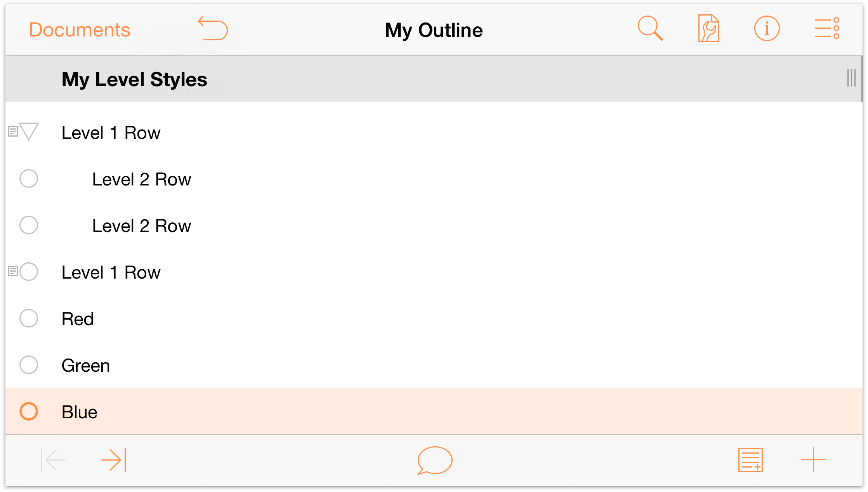The image size is (868, 492).
Task: Add a note with speech bubble icon
Action: pos(435,461)
